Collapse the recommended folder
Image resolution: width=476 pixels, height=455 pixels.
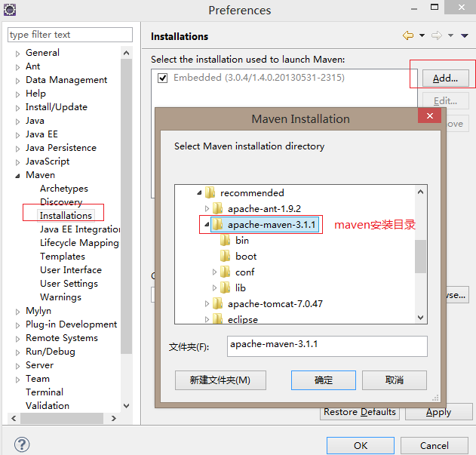(199, 193)
